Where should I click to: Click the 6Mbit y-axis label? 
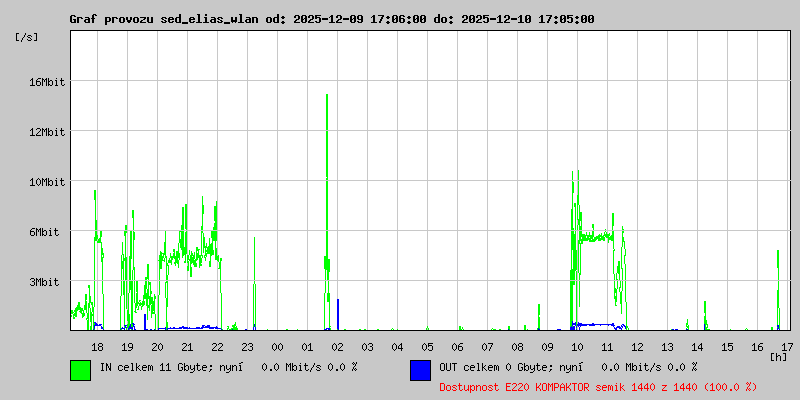pyautogui.click(x=43, y=232)
